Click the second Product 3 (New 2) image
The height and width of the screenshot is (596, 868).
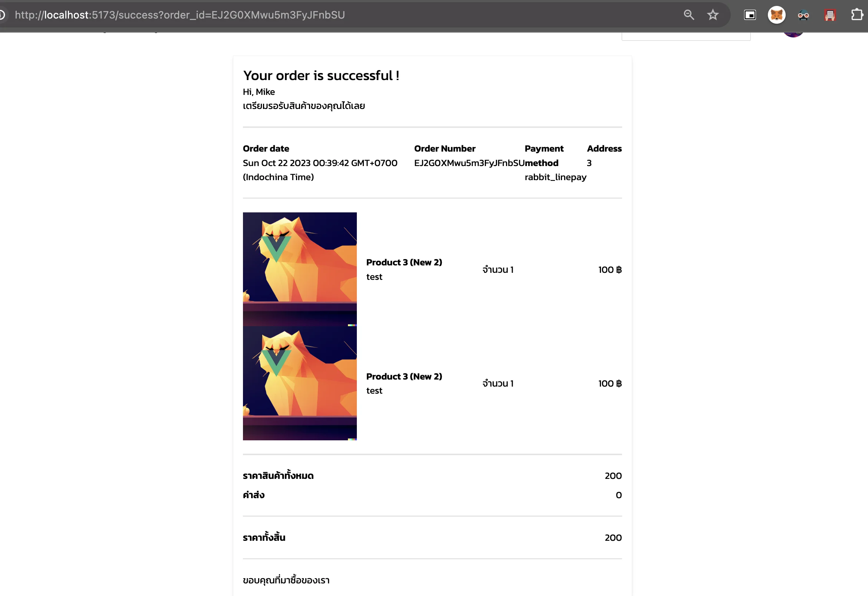pos(300,383)
